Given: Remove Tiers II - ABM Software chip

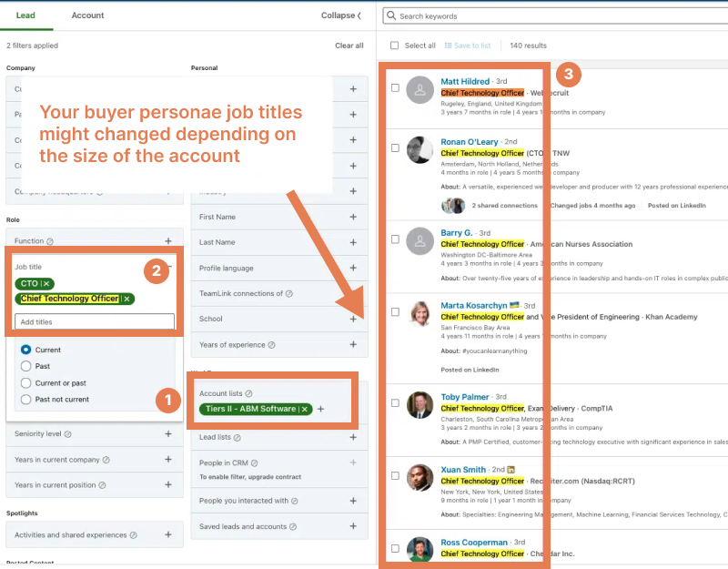Looking at the screenshot, I should (x=305, y=409).
